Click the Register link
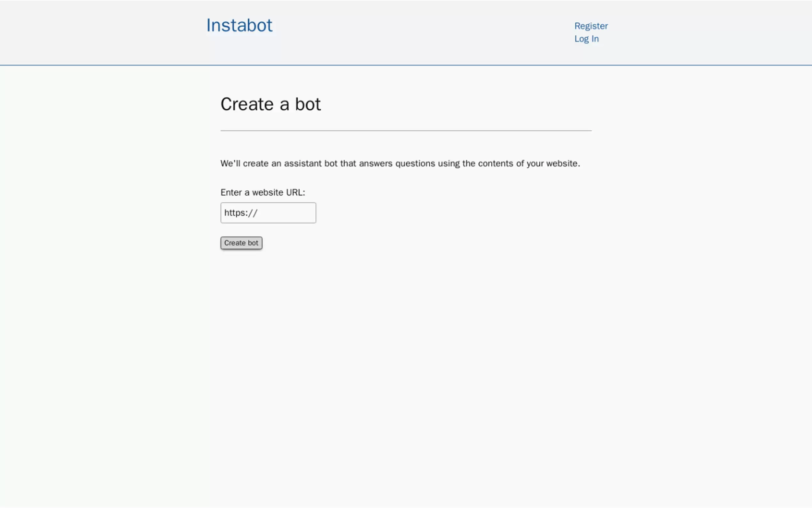812x508 pixels. coord(591,26)
